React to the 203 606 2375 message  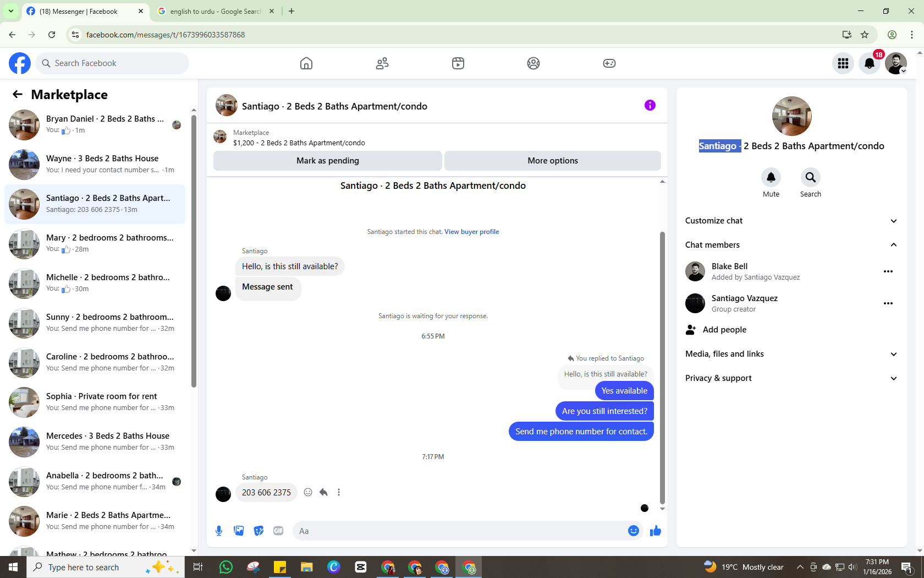pyautogui.click(x=308, y=492)
